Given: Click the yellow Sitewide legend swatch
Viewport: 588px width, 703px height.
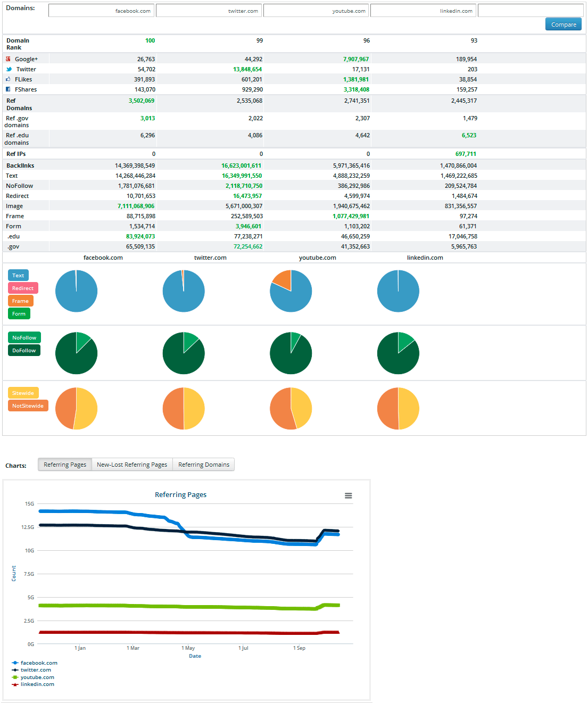Looking at the screenshot, I should [23, 393].
